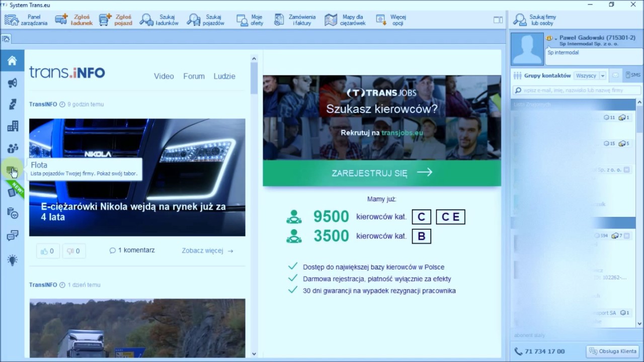
Task: Click the buildings icon in left sidebar
Action: (12, 126)
